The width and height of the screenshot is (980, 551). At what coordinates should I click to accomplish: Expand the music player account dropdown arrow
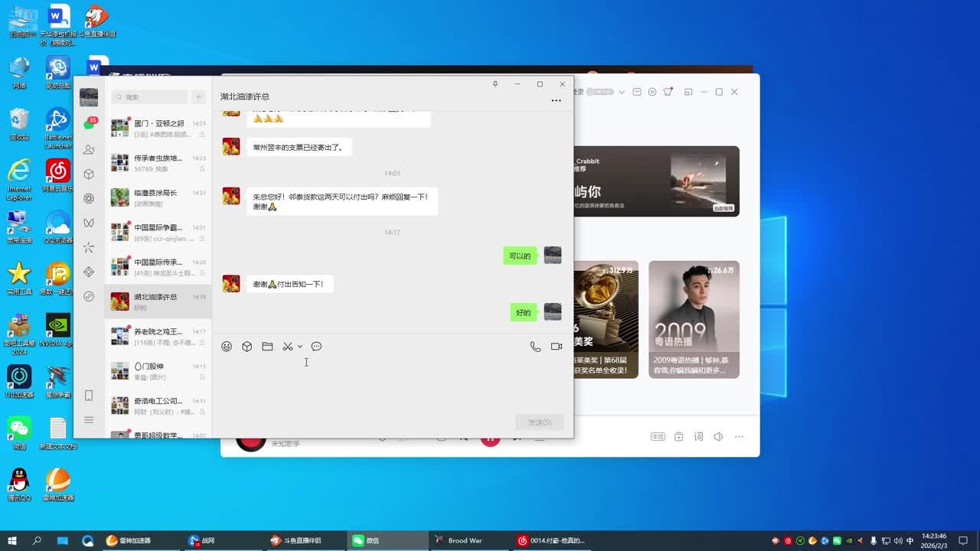(622, 92)
